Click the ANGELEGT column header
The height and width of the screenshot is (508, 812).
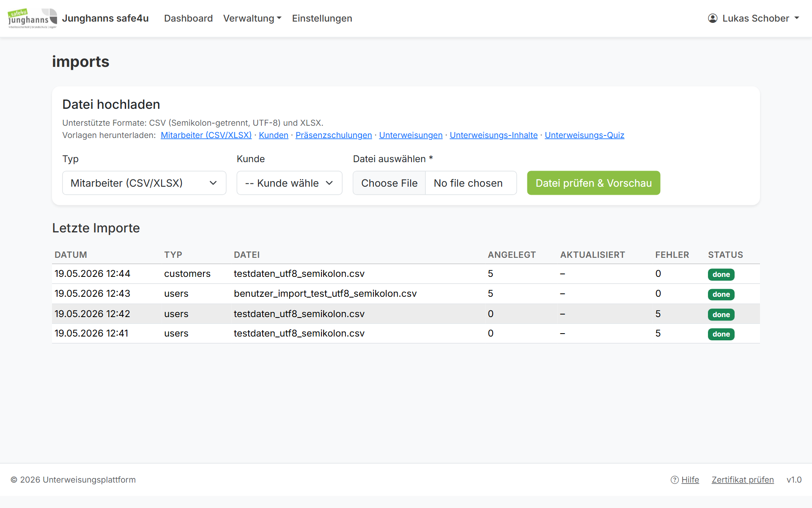click(512, 255)
